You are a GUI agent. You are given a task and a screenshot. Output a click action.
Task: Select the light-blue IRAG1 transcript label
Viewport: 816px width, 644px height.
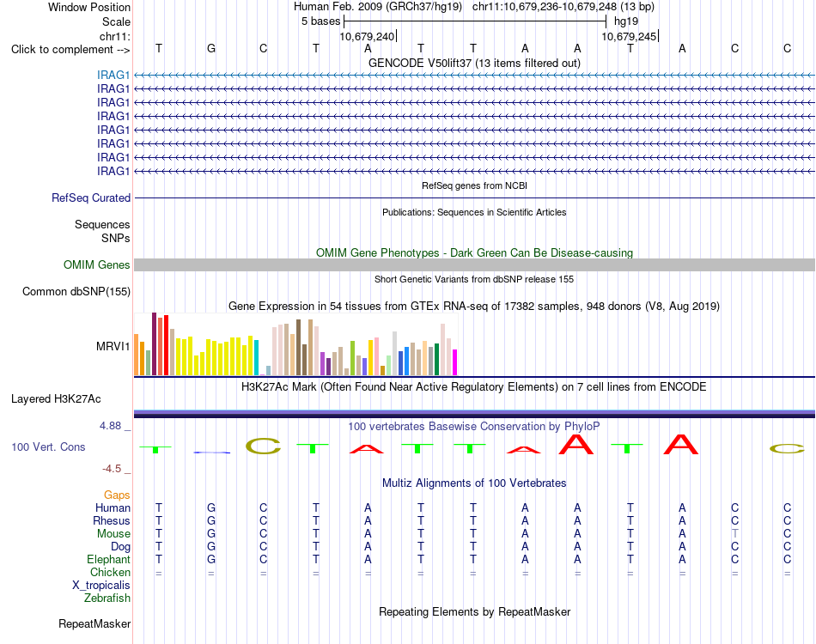(x=113, y=76)
